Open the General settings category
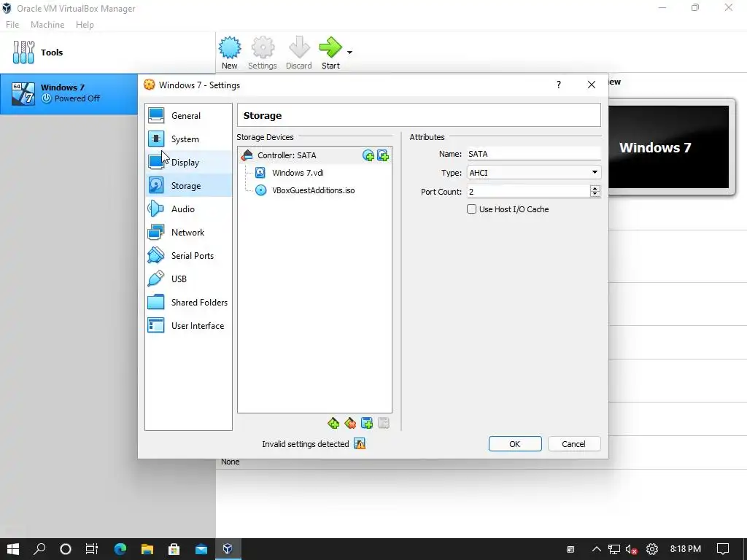 tap(189, 116)
